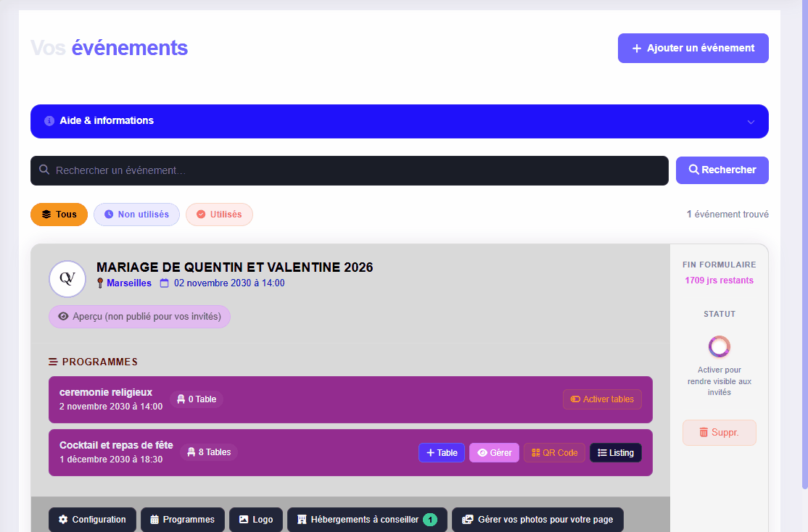The width and height of the screenshot is (808, 532).
Task: Show only Utilisés events
Action: coord(219,215)
